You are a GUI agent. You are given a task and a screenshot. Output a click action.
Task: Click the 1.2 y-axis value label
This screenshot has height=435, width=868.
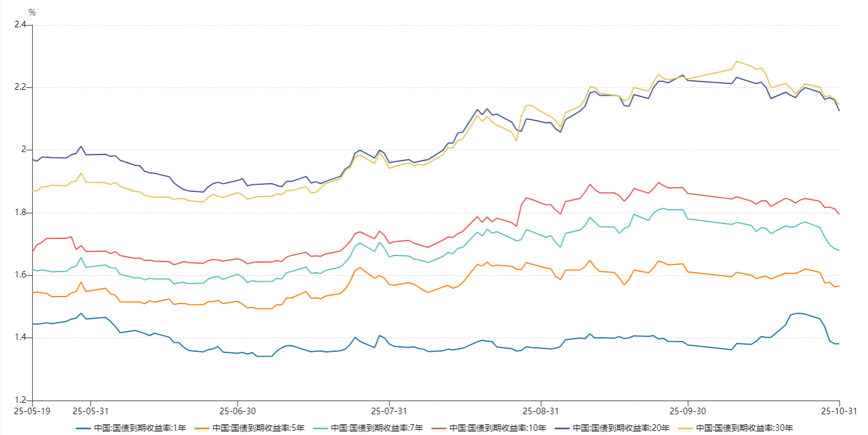[20, 400]
